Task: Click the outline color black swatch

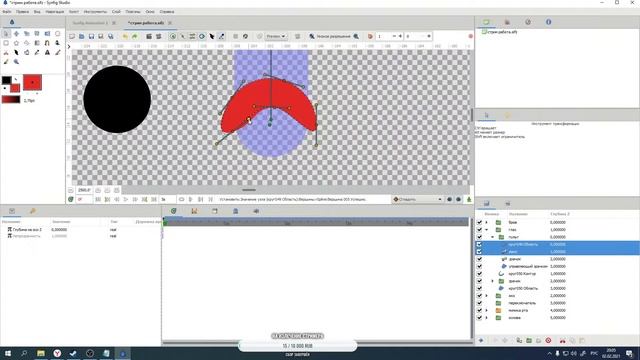Action: (x=7, y=80)
